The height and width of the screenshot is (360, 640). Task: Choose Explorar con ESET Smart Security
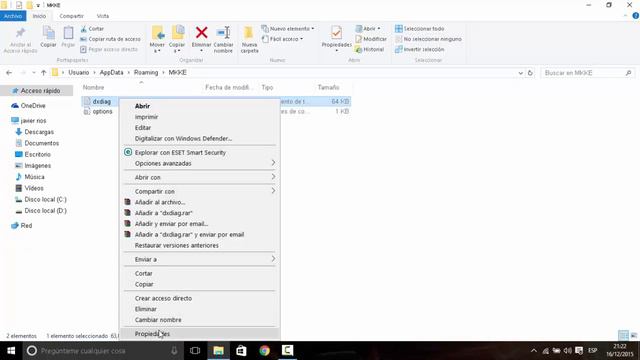click(x=180, y=152)
